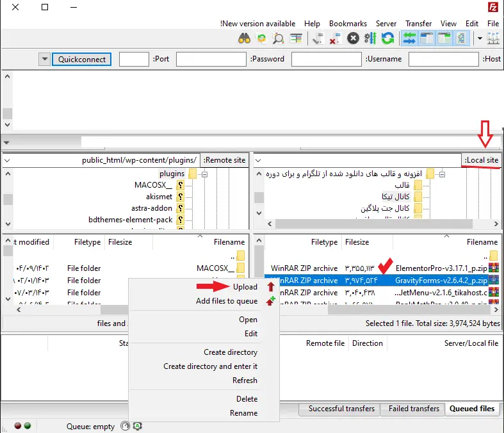Open the Site Manager dropdown arrow
Image resolution: width=504 pixels, height=433 pixels.
click(480, 38)
